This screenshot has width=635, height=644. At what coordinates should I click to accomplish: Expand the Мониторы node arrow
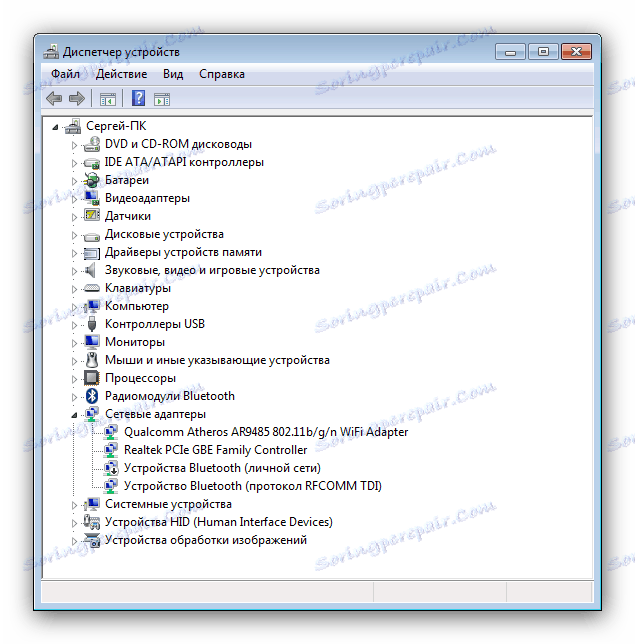pos(74,343)
